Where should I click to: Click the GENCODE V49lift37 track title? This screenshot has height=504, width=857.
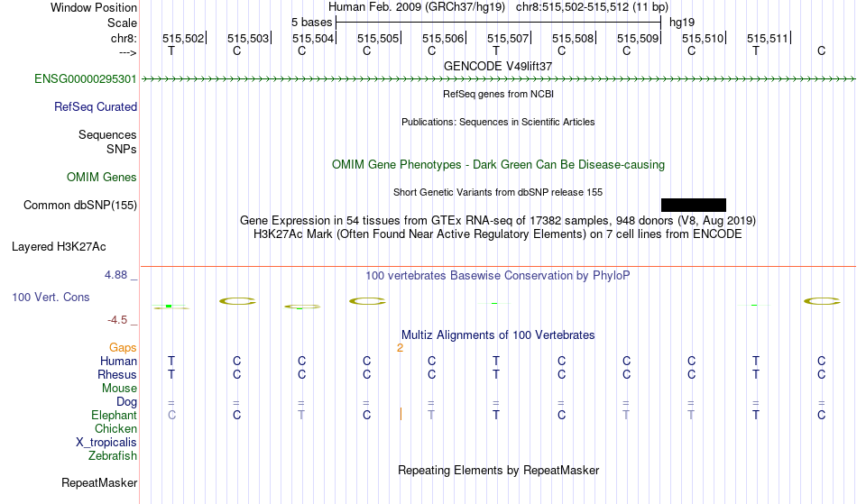[x=498, y=66]
